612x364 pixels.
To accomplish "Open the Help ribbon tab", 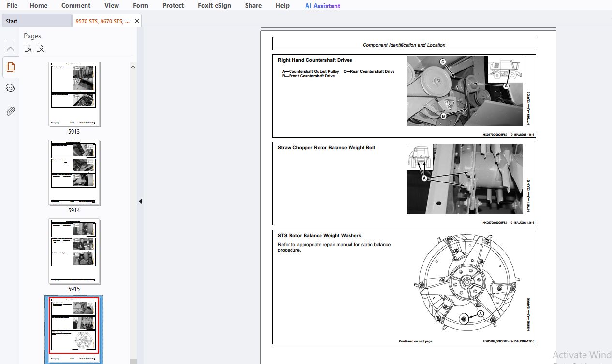I will (282, 6).
